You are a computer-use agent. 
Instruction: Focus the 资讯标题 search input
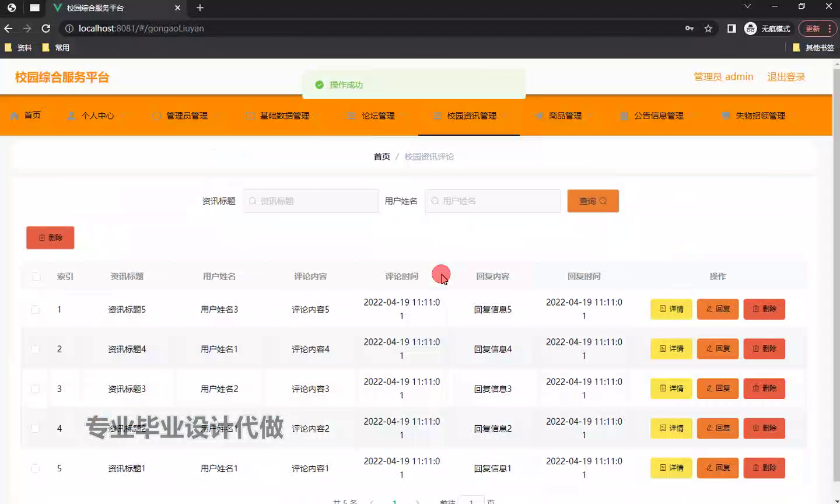pyautogui.click(x=311, y=201)
